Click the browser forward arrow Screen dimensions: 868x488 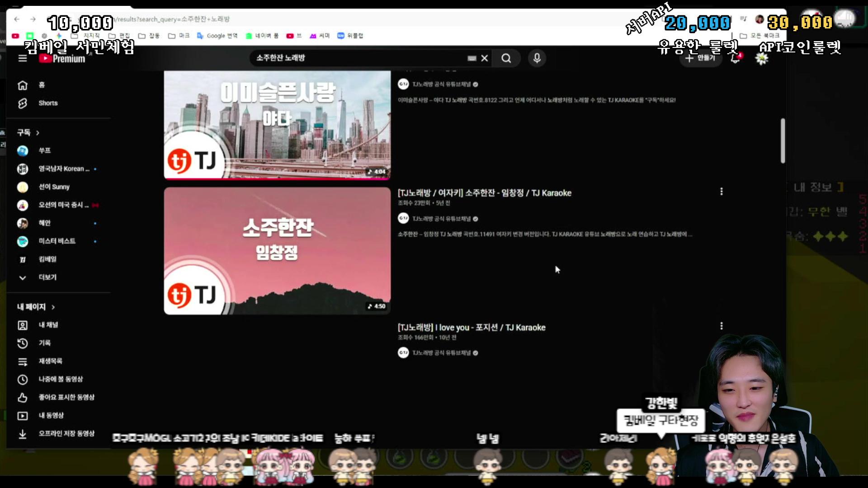[33, 19]
